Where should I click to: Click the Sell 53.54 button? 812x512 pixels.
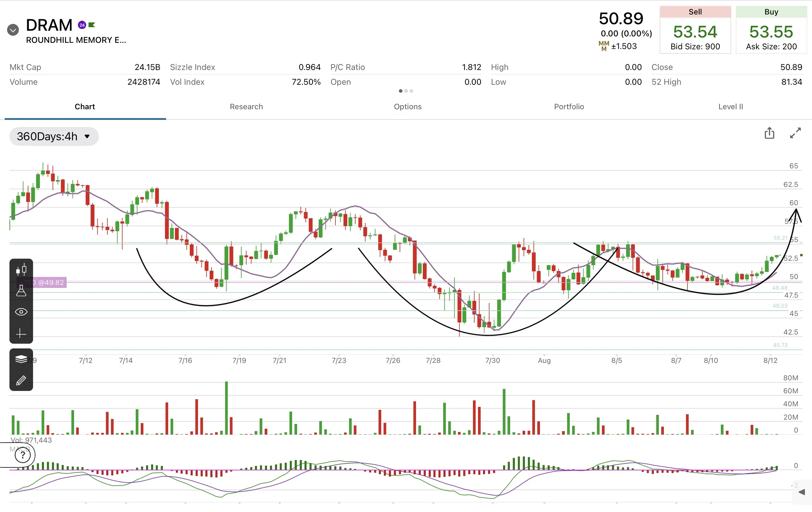(695, 30)
